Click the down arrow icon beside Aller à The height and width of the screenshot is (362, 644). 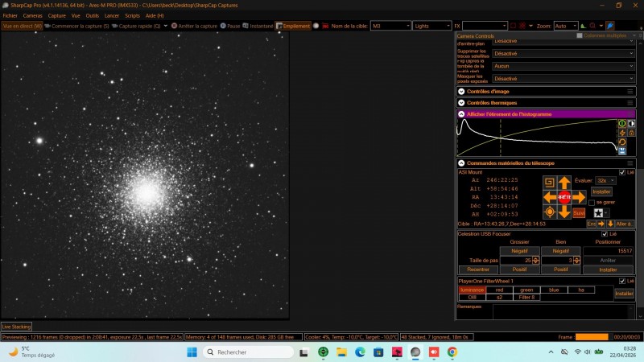tap(610, 224)
